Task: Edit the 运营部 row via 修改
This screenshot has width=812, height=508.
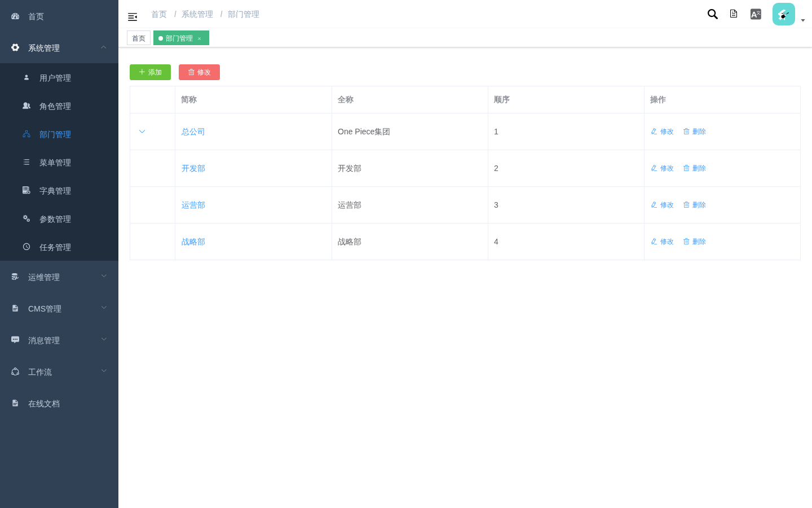Action: tap(662, 205)
